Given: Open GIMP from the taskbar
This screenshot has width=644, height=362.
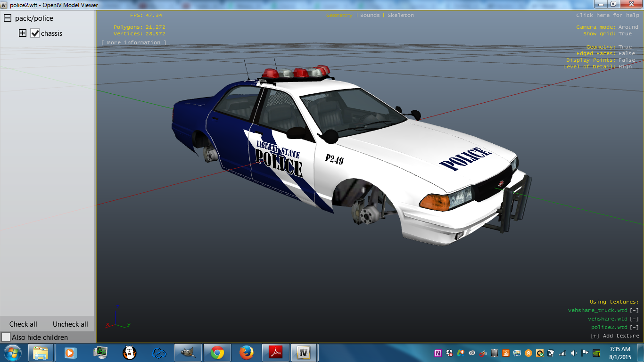Looking at the screenshot, I should 188,353.
